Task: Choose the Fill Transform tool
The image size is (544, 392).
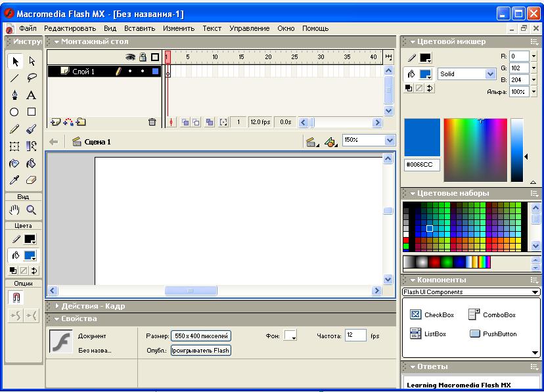Action: 32,146
